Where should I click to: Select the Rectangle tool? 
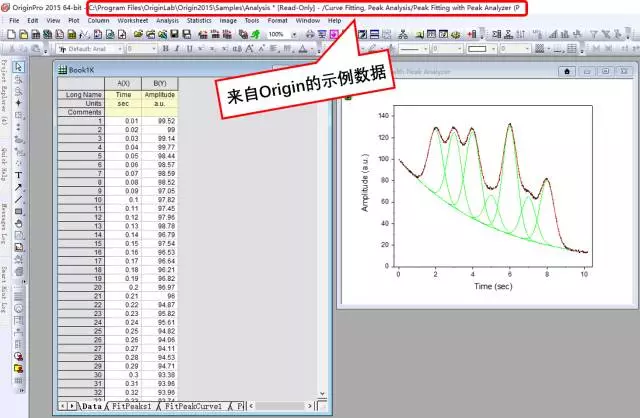tap(19, 211)
